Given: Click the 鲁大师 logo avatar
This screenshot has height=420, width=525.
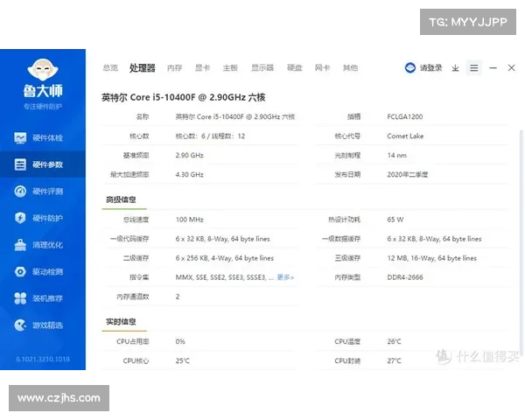Looking at the screenshot, I should 42,72.
